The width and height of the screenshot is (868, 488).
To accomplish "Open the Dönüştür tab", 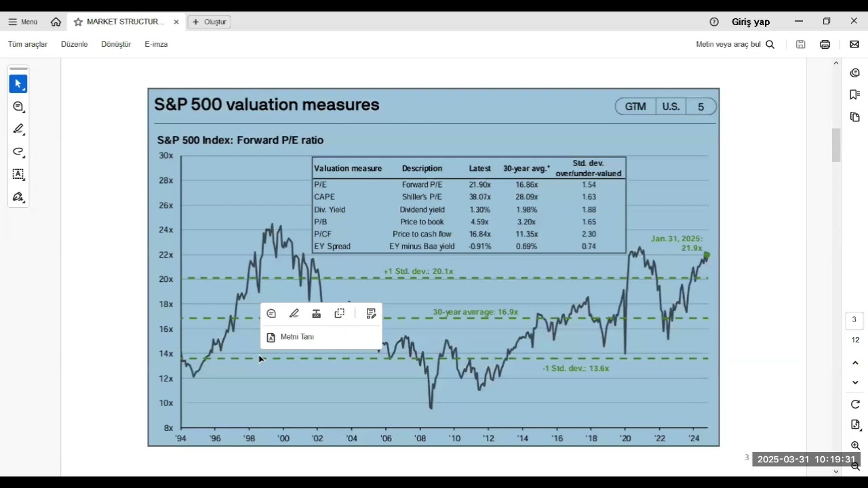I will [116, 44].
